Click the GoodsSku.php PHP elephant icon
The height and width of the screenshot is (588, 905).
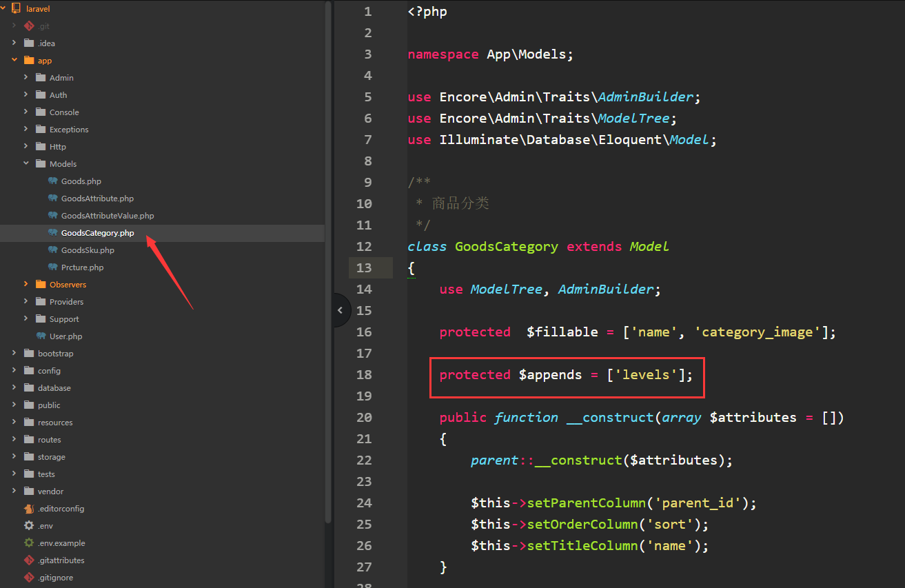[53, 250]
